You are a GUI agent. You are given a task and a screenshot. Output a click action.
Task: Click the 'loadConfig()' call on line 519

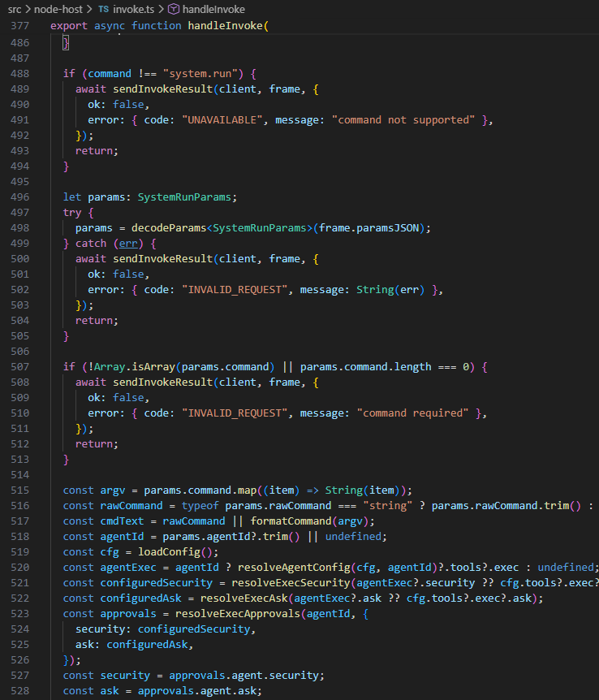(x=175, y=552)
